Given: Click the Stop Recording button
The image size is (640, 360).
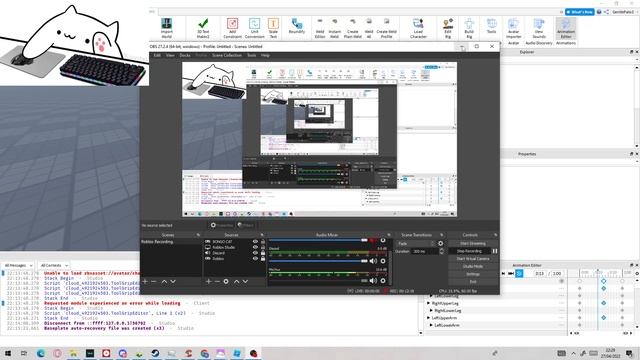Looking at the screenshot, I should point(469,251).
